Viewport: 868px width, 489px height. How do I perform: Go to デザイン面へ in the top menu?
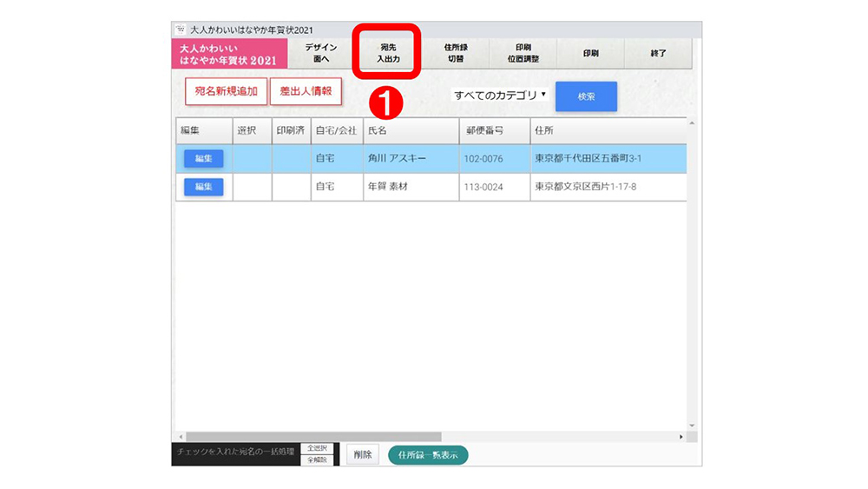320,54
